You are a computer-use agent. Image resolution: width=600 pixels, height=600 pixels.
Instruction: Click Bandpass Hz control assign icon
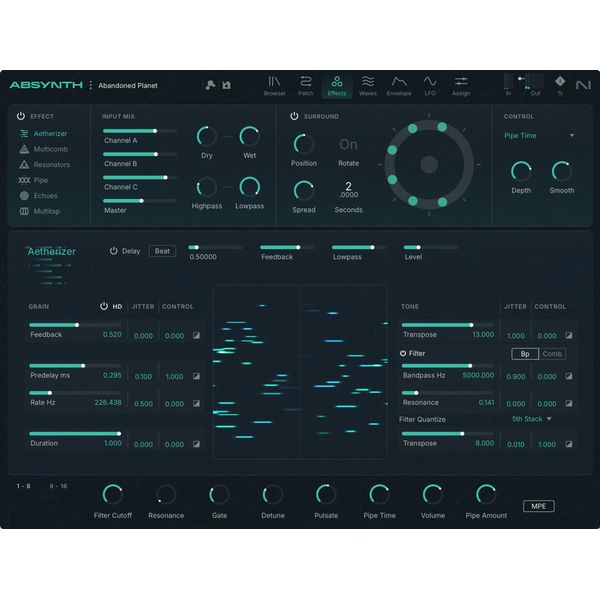569,376
